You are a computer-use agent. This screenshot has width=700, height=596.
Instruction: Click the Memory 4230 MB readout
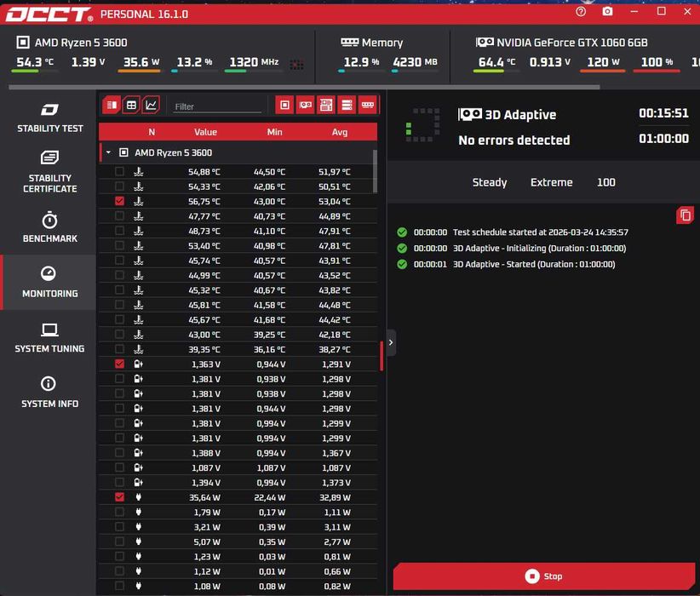pos(416,62)
